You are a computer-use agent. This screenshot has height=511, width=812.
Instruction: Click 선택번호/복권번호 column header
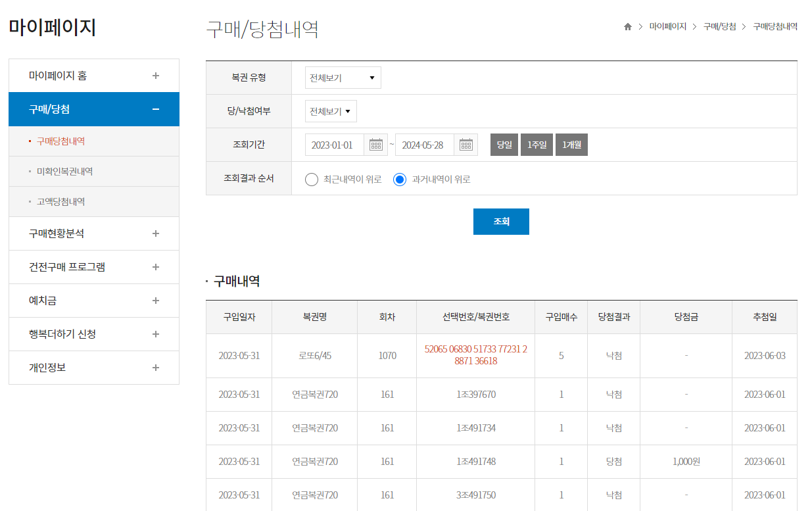pos(476,317)
